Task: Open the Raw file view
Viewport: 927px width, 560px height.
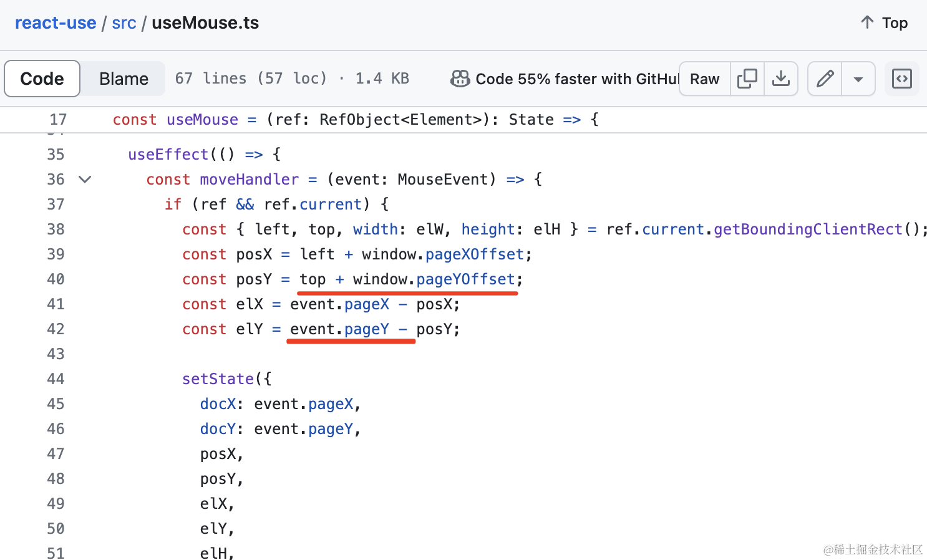Action: point(704,79)
